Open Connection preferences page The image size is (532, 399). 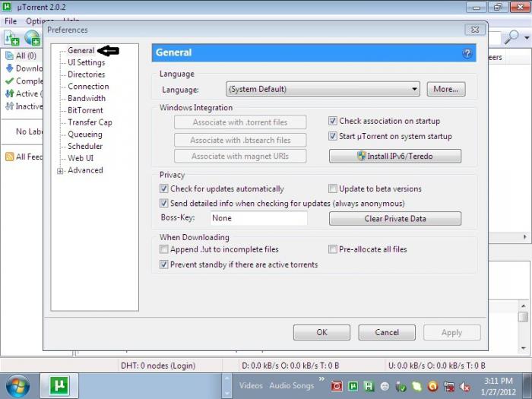[x=88, y=86]
